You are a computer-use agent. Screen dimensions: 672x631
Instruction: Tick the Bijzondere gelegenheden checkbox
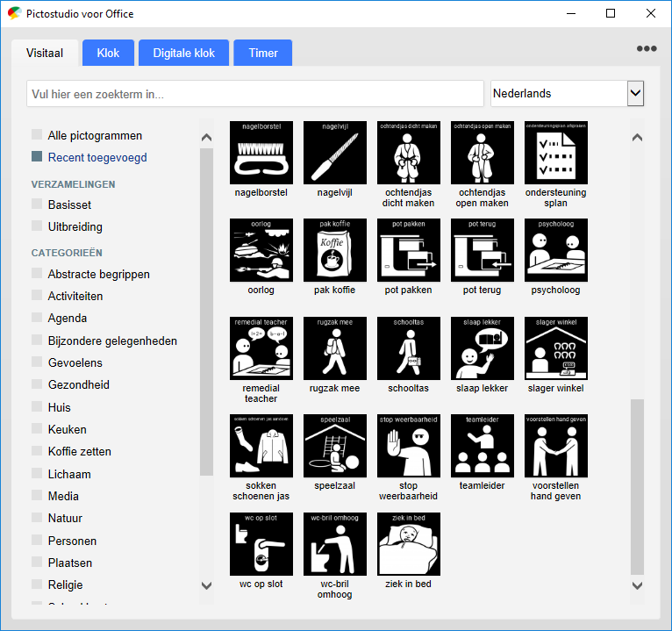coord(37,340)
